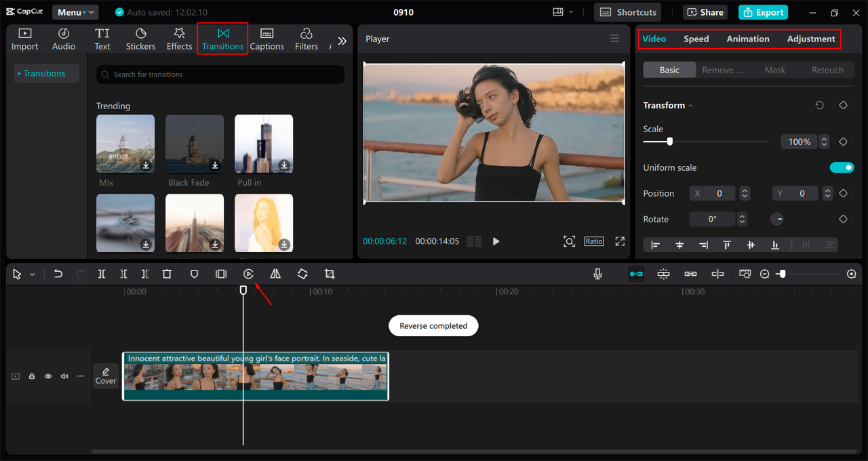Select the Retouch sub-tab
Screen dimensions: 868x461
click(827, 70)
